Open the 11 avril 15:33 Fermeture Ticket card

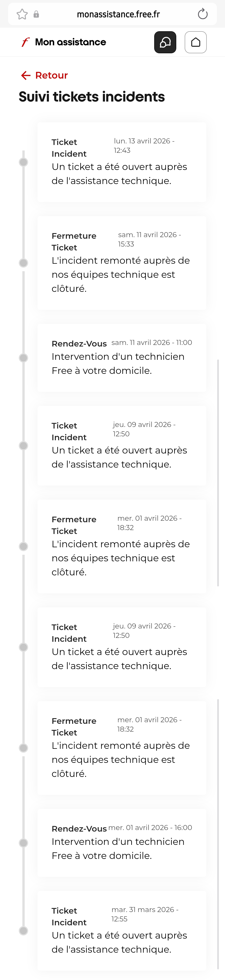tap(122, 263)
